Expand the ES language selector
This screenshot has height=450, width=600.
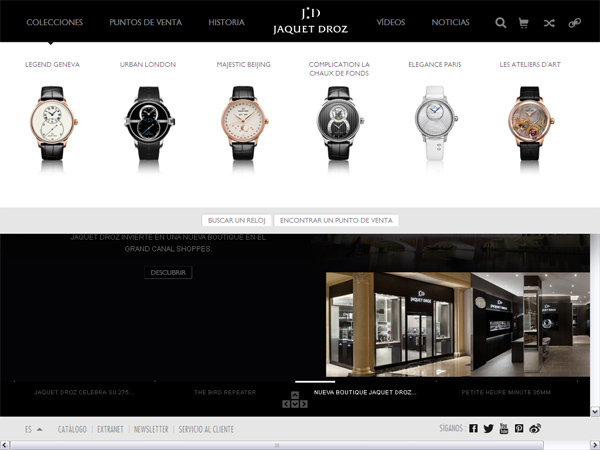click(x=34, y=429)
